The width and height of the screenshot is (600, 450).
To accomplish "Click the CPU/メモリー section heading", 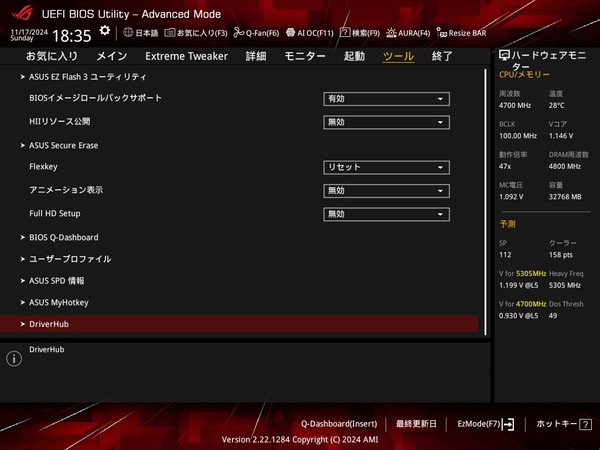I will coord(524,75).
